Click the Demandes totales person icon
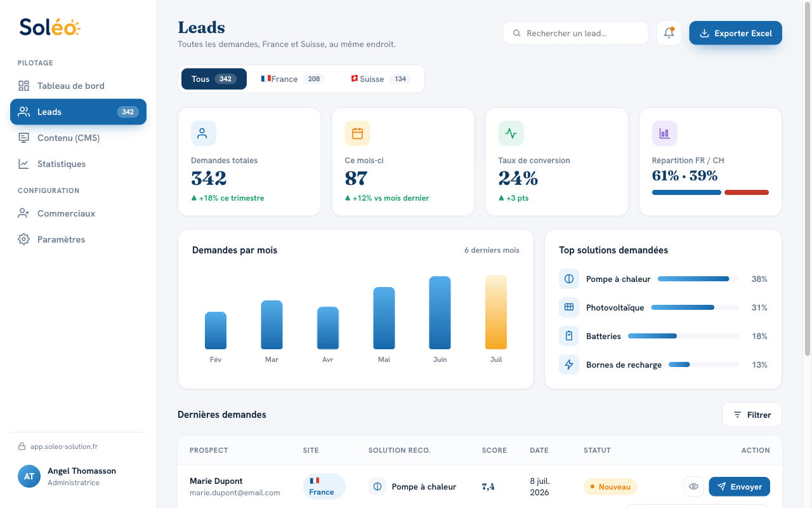Screen dimensions: 812x508 pos(204,133)
